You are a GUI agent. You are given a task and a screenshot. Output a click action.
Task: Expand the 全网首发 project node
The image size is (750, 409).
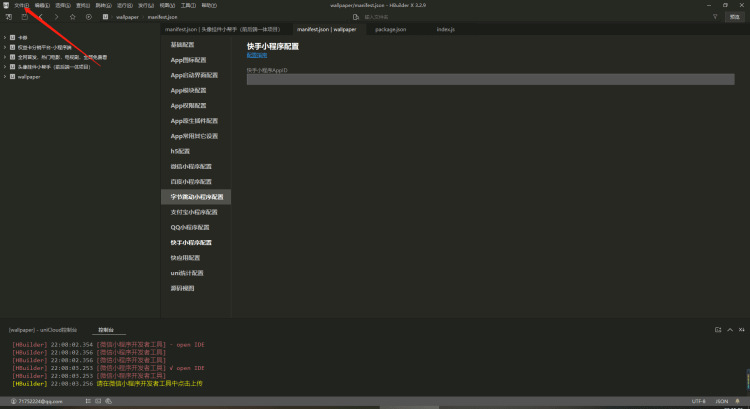point(5,57)
